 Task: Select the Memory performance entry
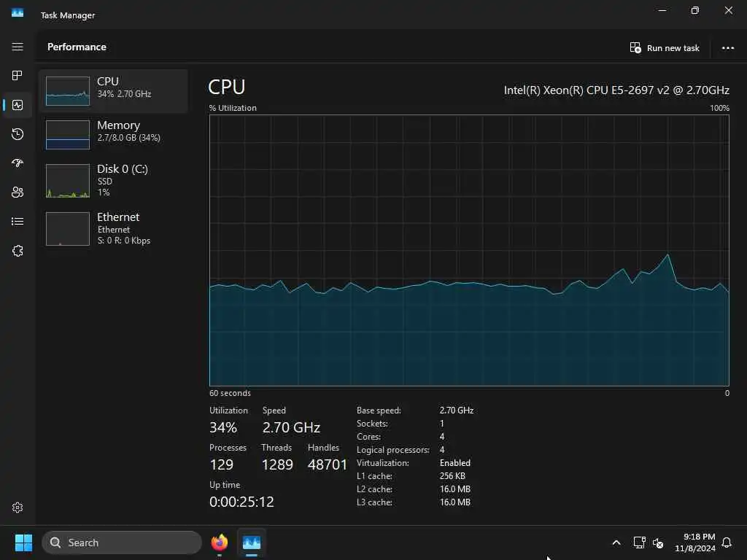[x=113, y=134]
